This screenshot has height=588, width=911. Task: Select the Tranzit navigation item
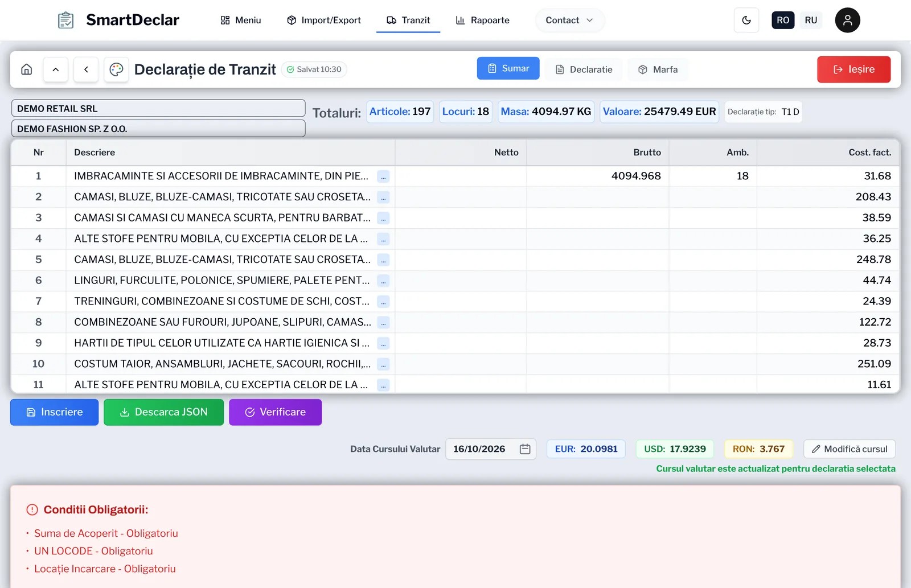click(x=408, y=20)
